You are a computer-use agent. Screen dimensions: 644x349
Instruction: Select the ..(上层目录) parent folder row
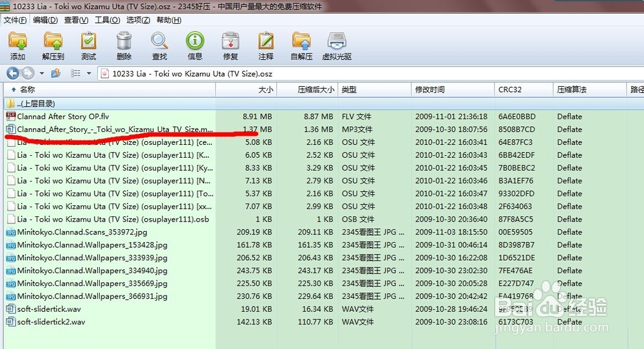(324, 104)
